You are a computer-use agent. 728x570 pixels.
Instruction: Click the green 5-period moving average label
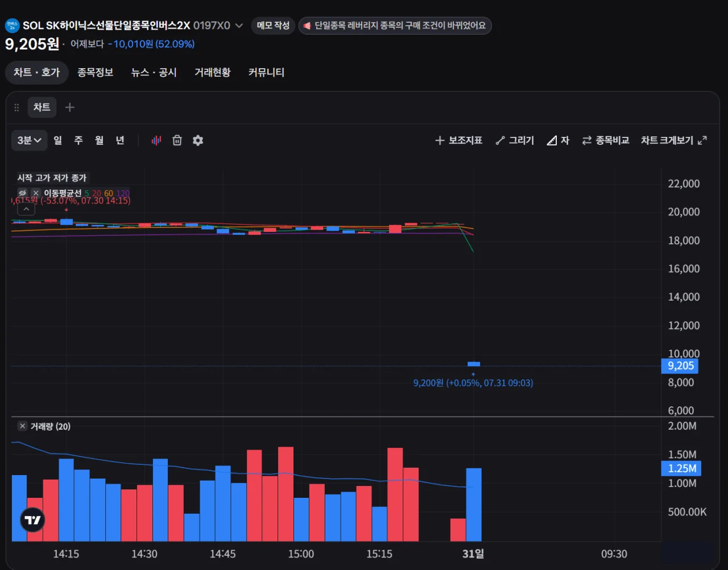pos(87,194)
